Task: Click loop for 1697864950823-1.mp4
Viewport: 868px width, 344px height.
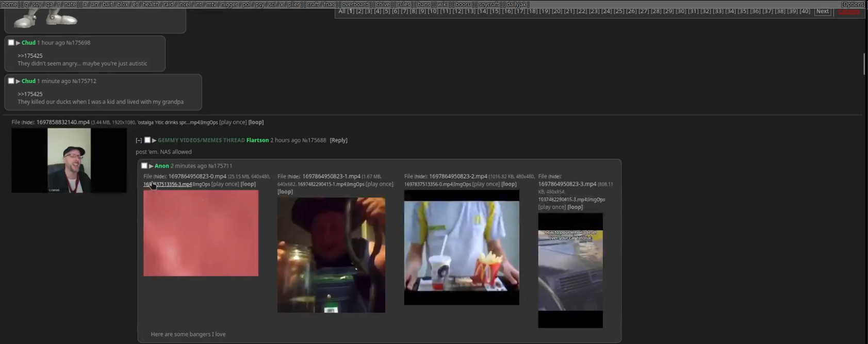Action: tap(285, 192)
